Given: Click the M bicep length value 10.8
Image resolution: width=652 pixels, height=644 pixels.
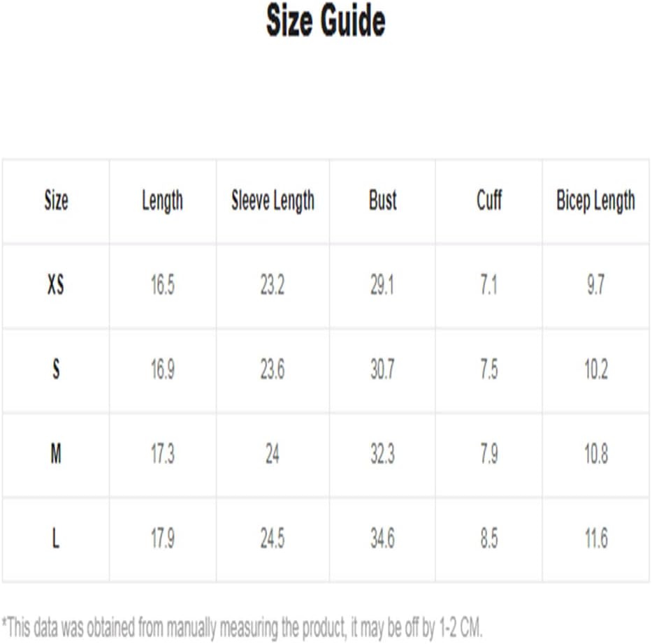Looking at the screenshot, I should point(596,453).
